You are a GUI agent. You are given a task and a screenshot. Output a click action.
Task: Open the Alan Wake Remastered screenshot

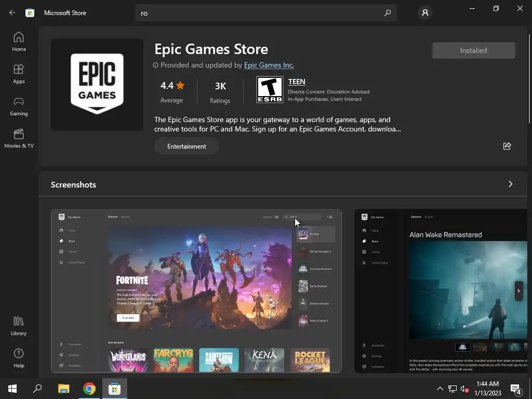(x=441, y=291)
